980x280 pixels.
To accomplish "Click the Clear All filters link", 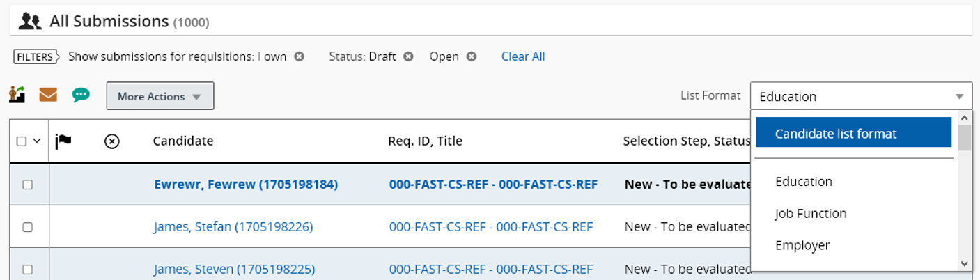I will tap(523, 56).
